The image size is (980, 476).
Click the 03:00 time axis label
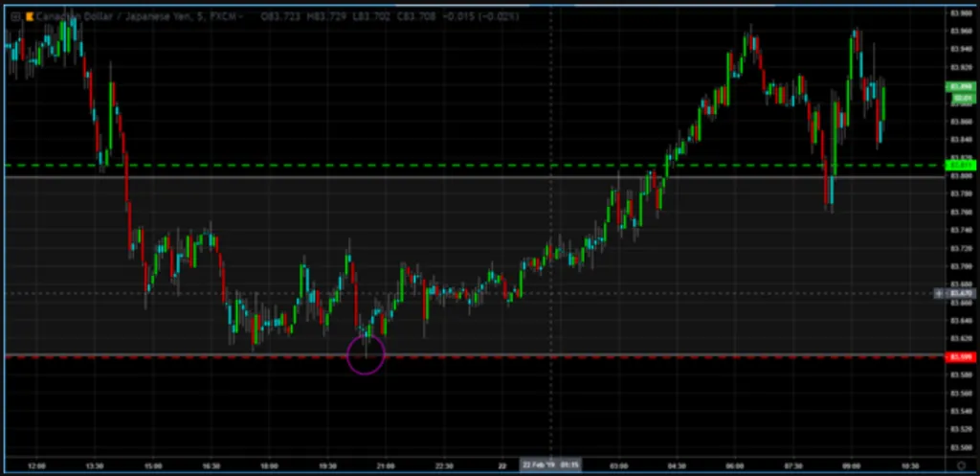pyautogui.click(x=619, y=466)
